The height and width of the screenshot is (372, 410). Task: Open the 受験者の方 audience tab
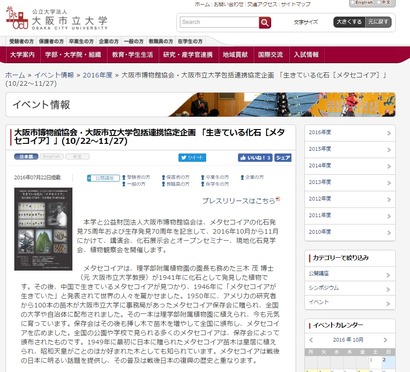21,41
